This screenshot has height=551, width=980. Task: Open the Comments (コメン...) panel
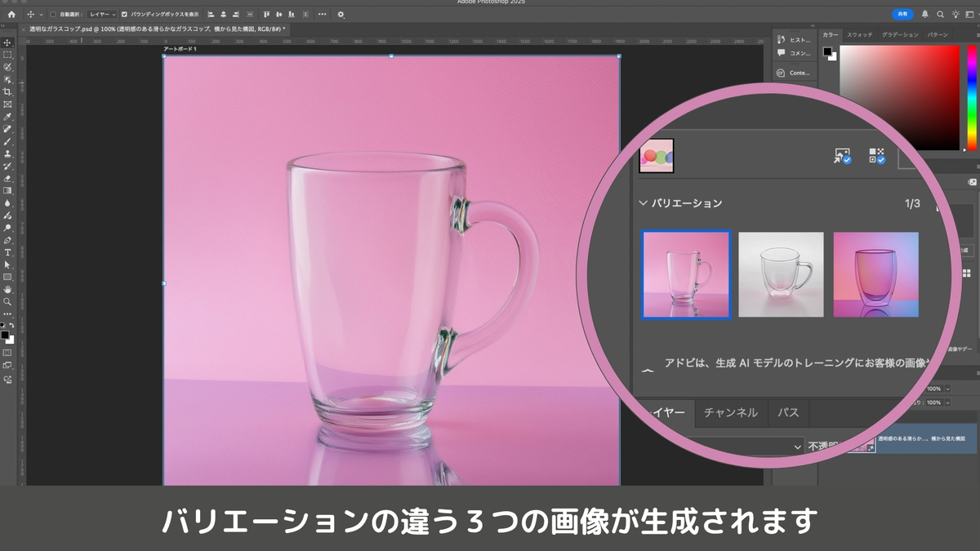795,53
